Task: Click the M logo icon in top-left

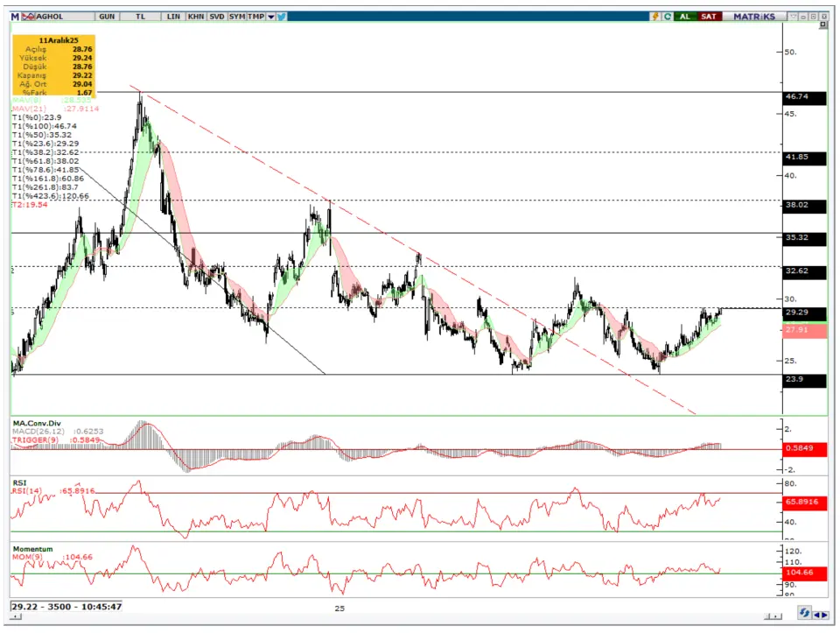Action: pos(15,17)
